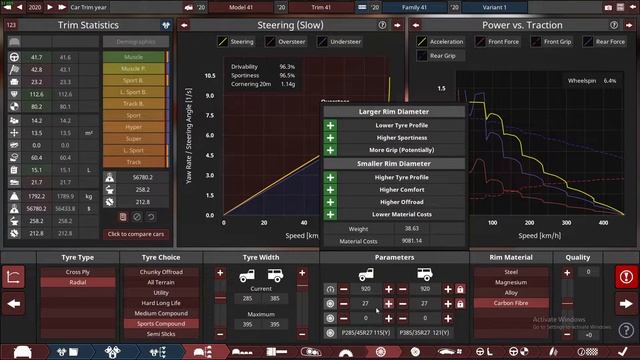Select the Muscle demographic bar

(x=134, y=57)
